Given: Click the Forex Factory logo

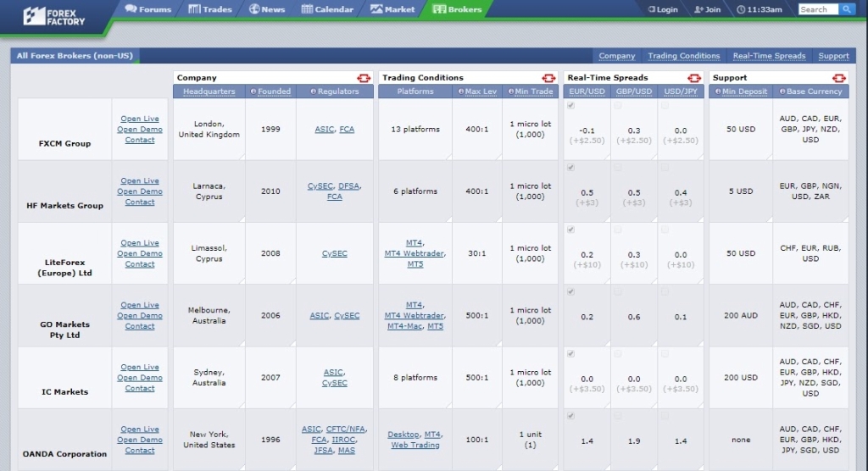Looking at the screenshot, I should 54,16.
